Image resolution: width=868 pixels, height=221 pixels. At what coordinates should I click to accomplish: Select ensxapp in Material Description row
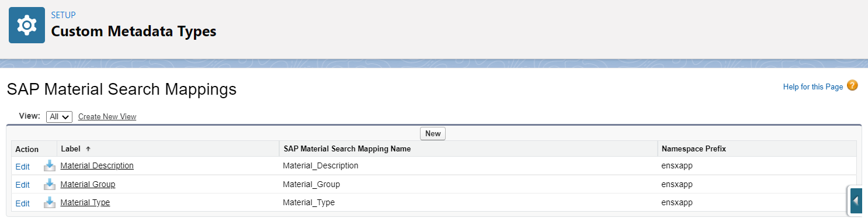pos(677,165)
